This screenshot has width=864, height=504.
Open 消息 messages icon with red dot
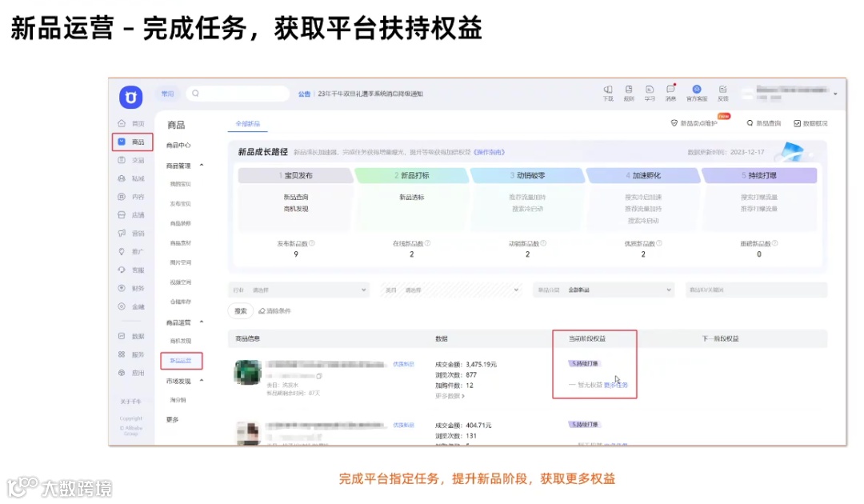670,89
